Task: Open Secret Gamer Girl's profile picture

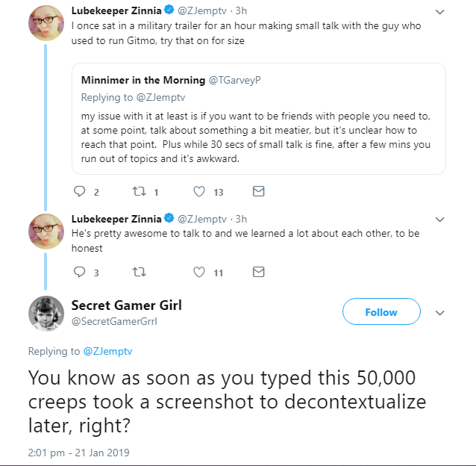Action: [x=46, y=314]
